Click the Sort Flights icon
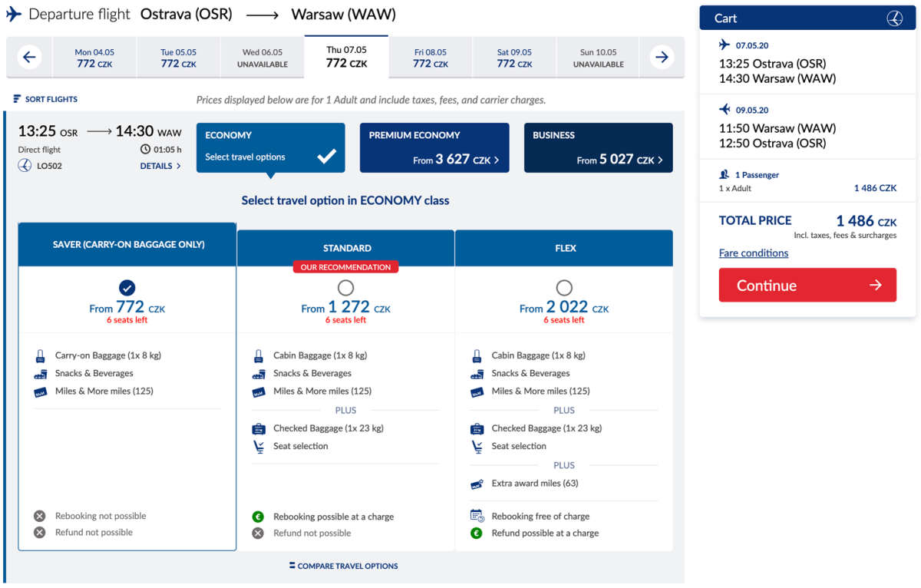921x588 pixels. [17, 99]
